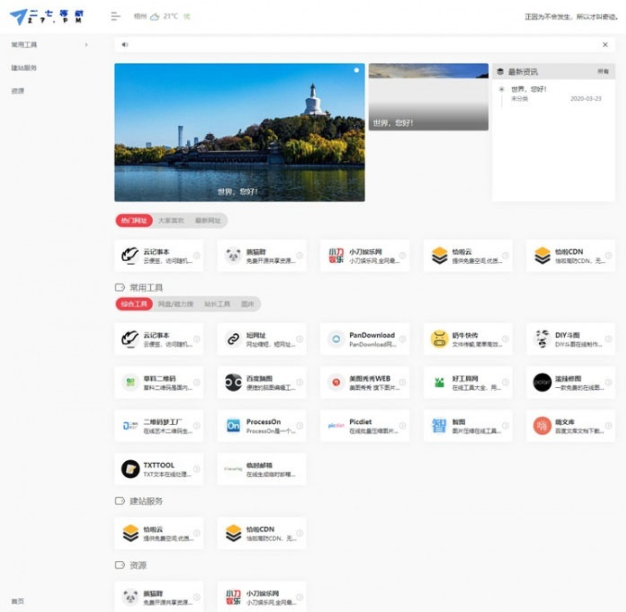Viewport: 626px width, 612px height.
Task: Switch to the 网盘/磁力搜 tab
Action: click(176, 304)
